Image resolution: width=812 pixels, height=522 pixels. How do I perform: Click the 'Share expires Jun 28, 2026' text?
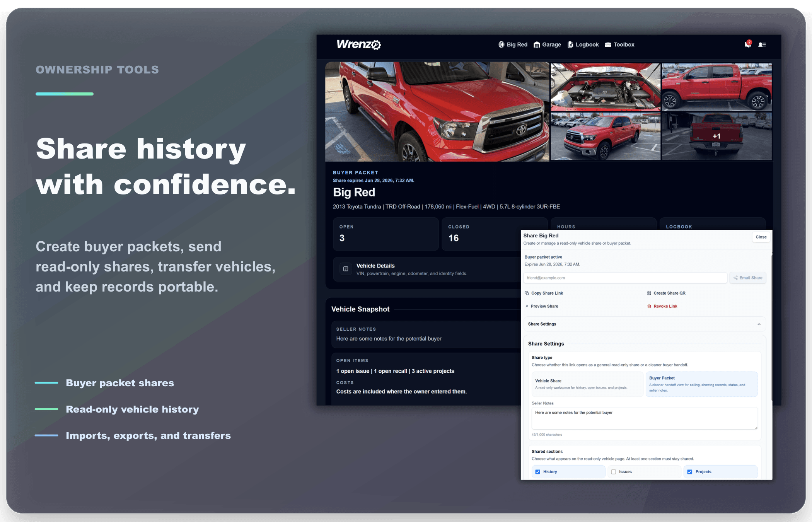[373, 181]
